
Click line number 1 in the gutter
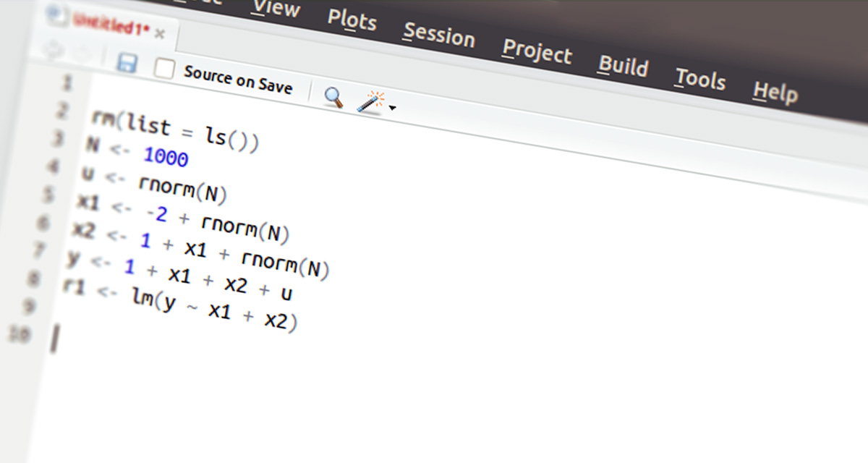67,83
